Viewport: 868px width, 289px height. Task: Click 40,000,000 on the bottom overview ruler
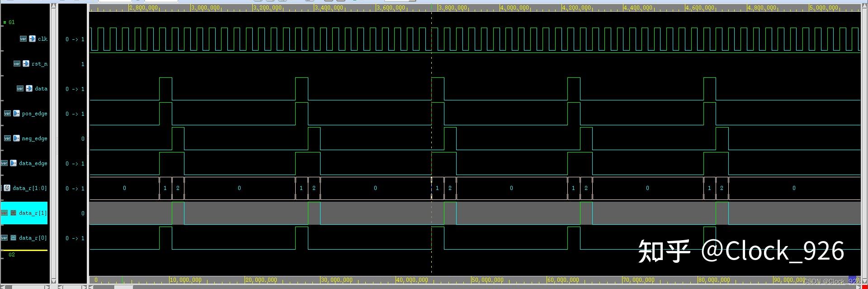412,280
